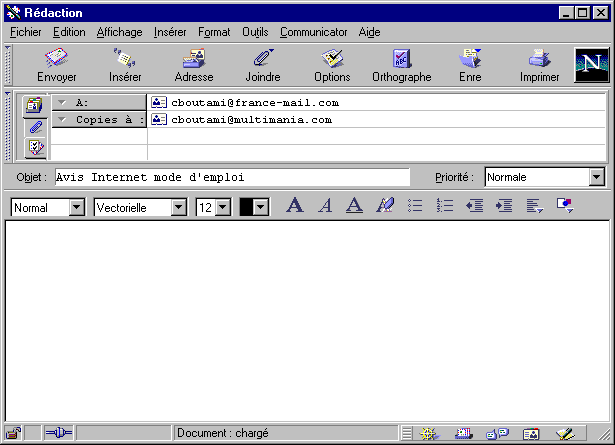This screenshot has width=615, height=445.
Task: Show the message options checklist tab
Action: click(x=35, y=147)
